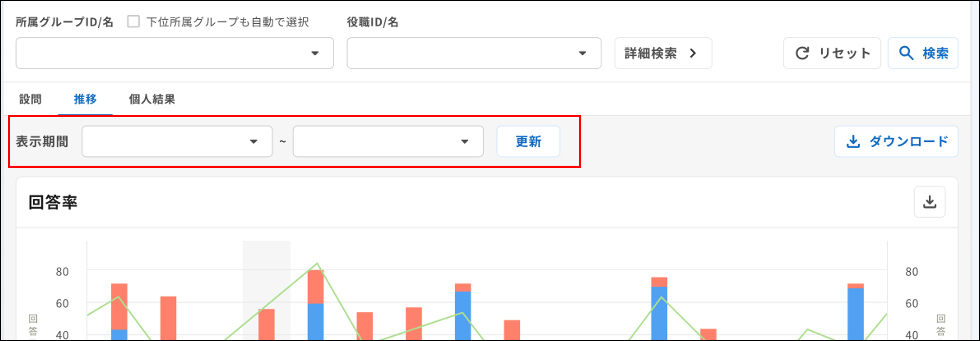Viewport: 980px width, 341px height.
Task: Click the reset circular arrow icon in リセット button
Action: (x=803, y=54)
